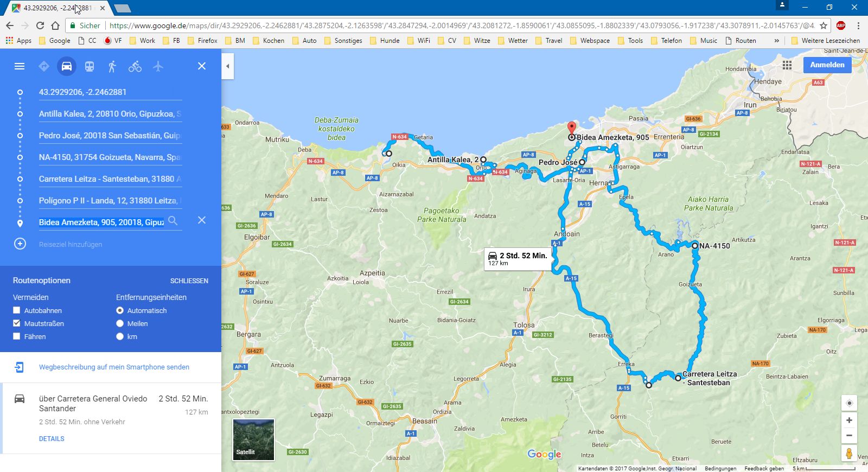868x472 pixels.
Task: Select the Meilen distance unit
Action: [120, 323]
